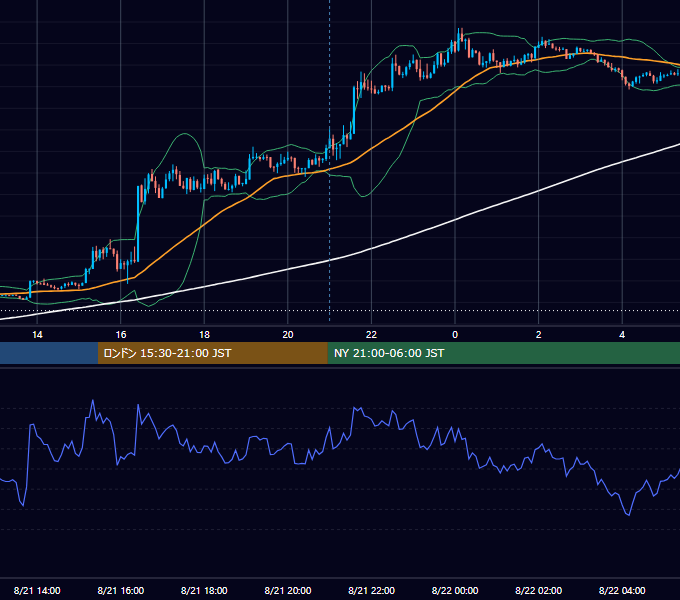The height and width of the screenshot is (600, 680).
Task: Click the 8/22 04:00 date label
Action: (x=622, y=590)
